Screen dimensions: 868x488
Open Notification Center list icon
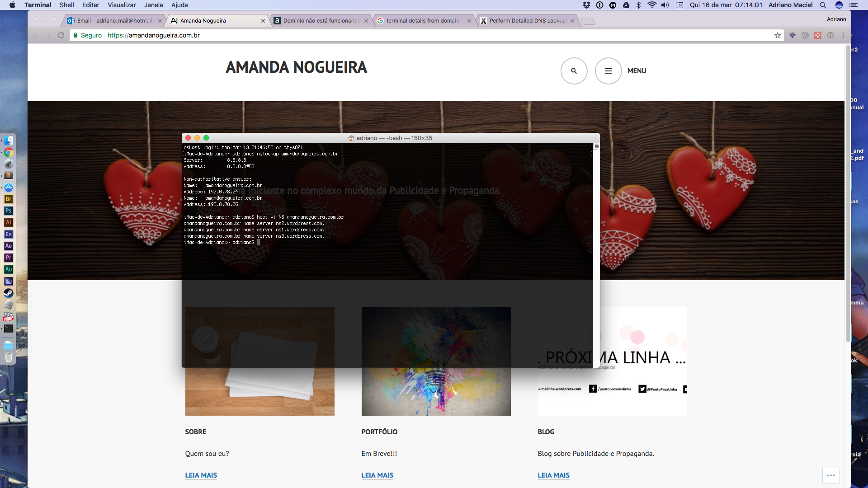point(854,5)
